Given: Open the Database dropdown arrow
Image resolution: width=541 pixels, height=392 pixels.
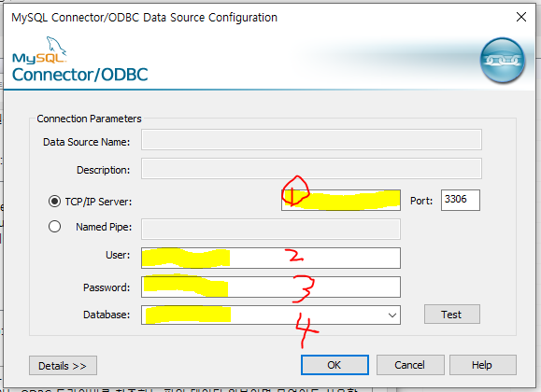Looking at the screenshot, I should tap(392, 315).
